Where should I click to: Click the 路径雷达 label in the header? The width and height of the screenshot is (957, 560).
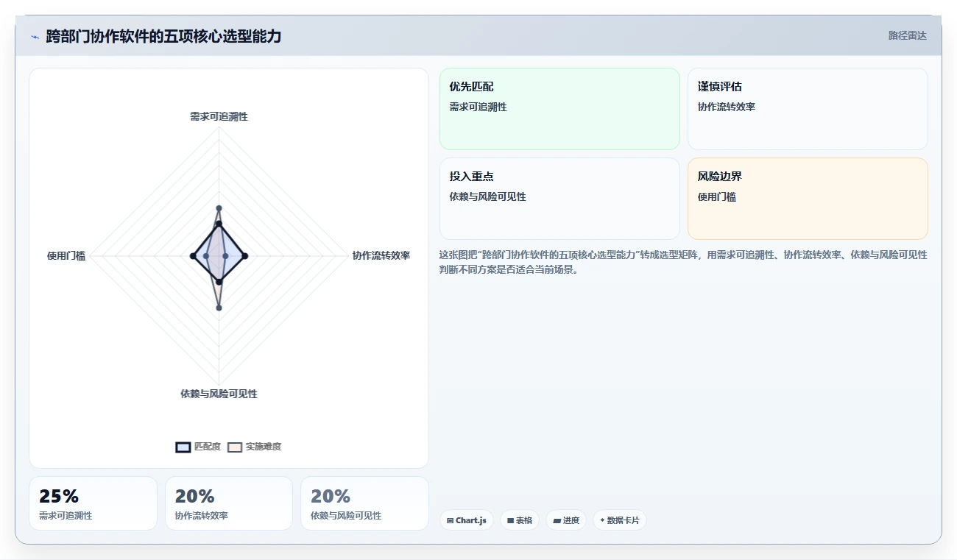pyautogui.click(x=907, y=35)
